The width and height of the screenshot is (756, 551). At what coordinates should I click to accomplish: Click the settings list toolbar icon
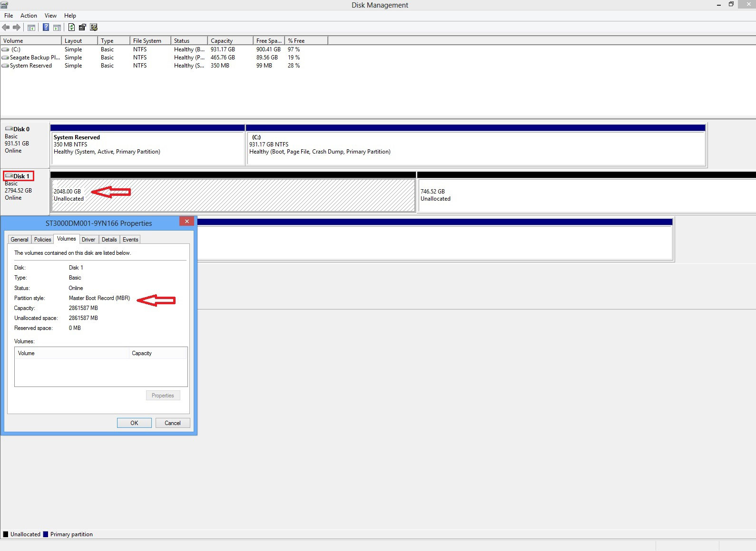point(94,28)
